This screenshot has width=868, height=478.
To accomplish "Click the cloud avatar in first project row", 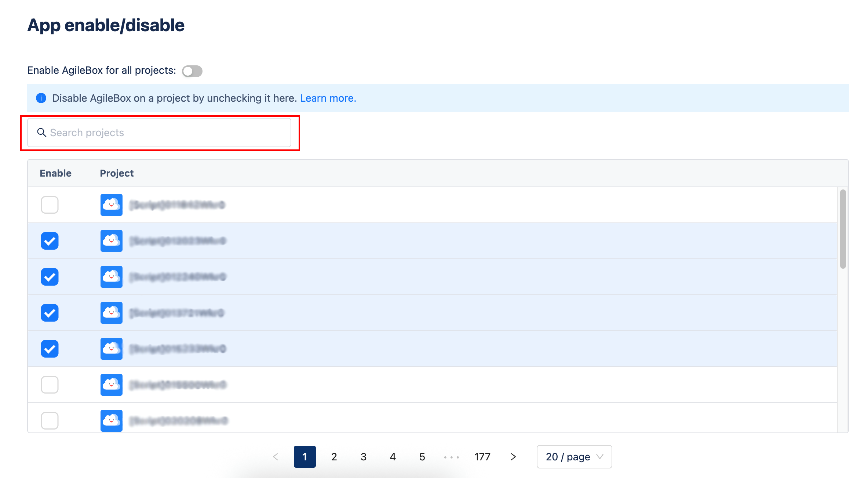I will (112, 204).
